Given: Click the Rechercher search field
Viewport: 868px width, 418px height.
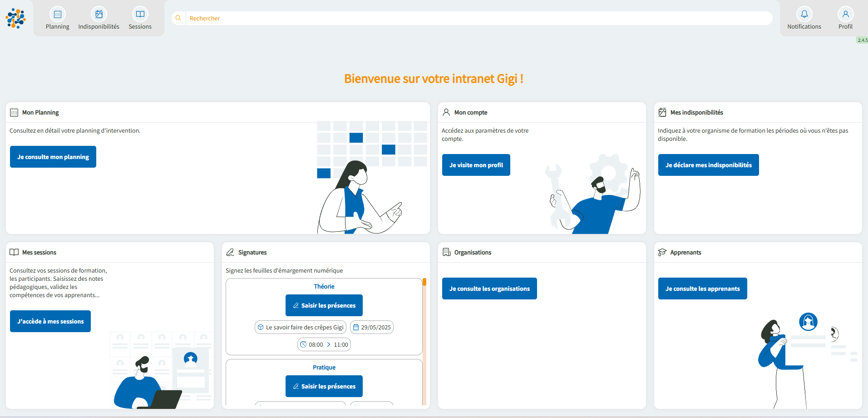Looking at the screenshot, I should tap(477, 18).
